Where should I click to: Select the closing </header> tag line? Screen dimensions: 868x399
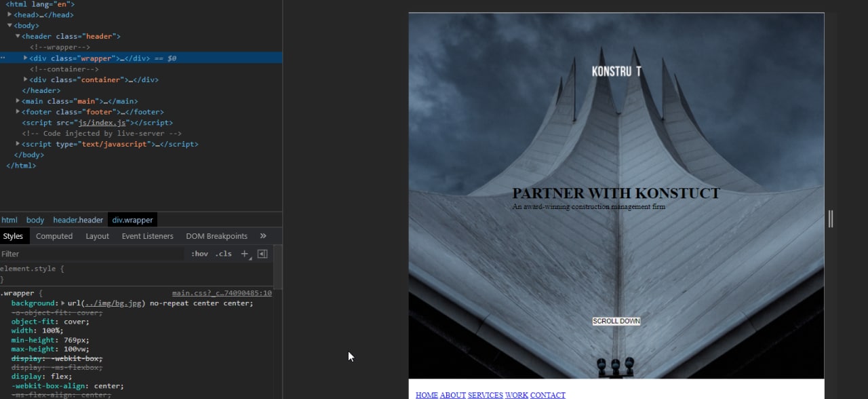tap(41, 90)
